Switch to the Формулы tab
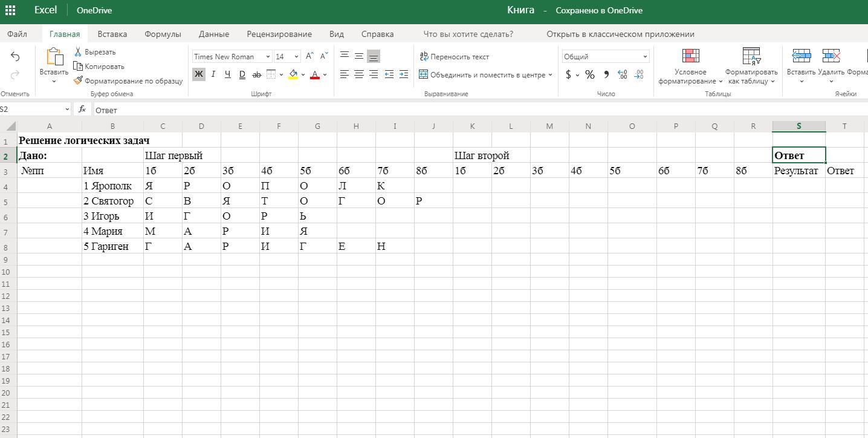868x438 pixels. [x=163, y=34]
